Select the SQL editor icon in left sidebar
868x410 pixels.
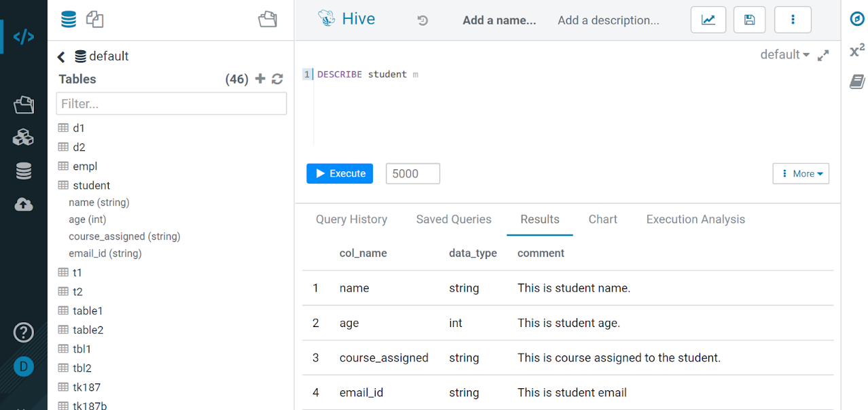pyautogui.click(x=23, y=37)
